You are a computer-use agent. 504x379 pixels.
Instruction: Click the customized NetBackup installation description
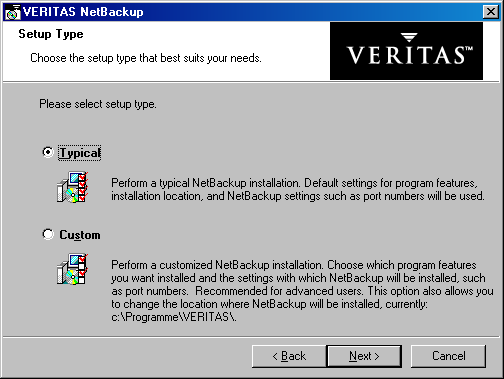coord(302,291)
